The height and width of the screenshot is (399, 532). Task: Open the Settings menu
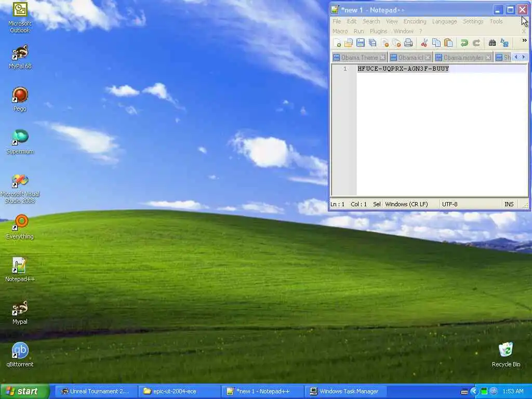[473, 21]
